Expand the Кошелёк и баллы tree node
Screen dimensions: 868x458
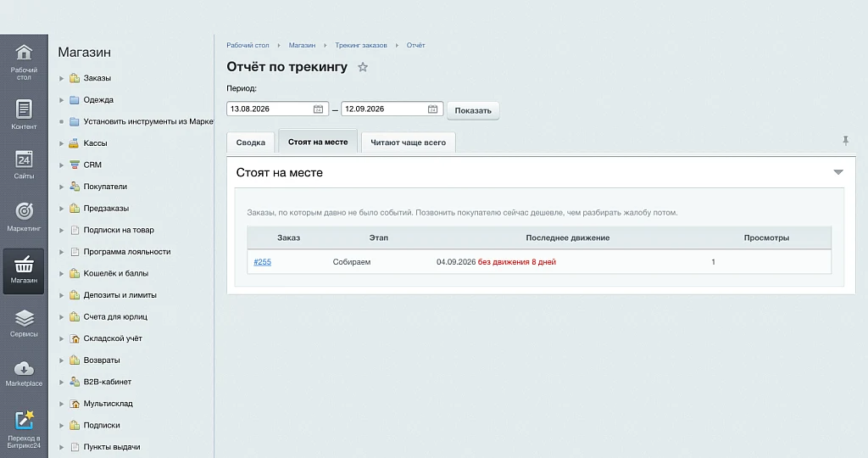pyautogui.click(x=61, y=274)
